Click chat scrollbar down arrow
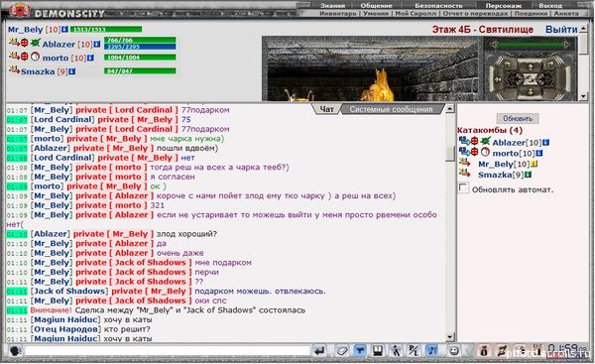 point(450,337)
